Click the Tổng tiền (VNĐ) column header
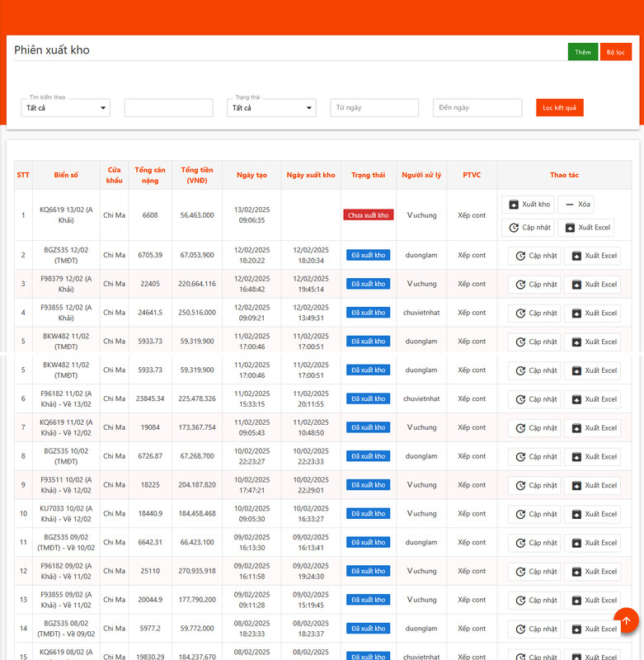Screen dimensions: 644x660 (197, 175)
